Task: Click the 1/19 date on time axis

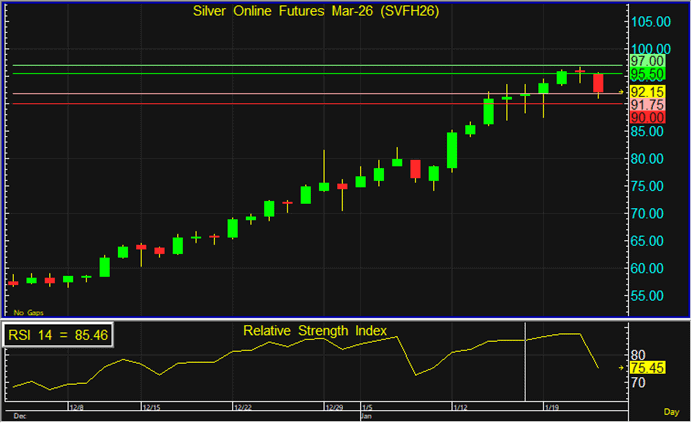Action: (x=551, y=408)
